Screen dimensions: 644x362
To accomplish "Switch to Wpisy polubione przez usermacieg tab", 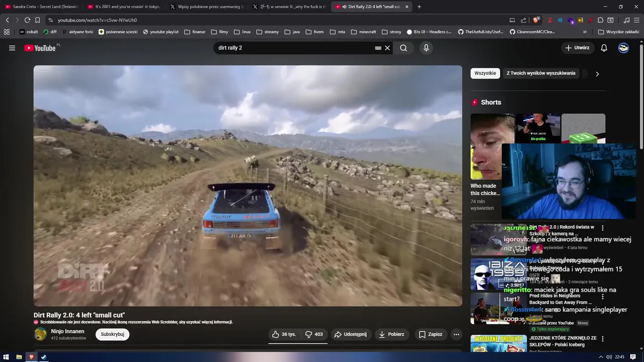I will coord(206,7).
